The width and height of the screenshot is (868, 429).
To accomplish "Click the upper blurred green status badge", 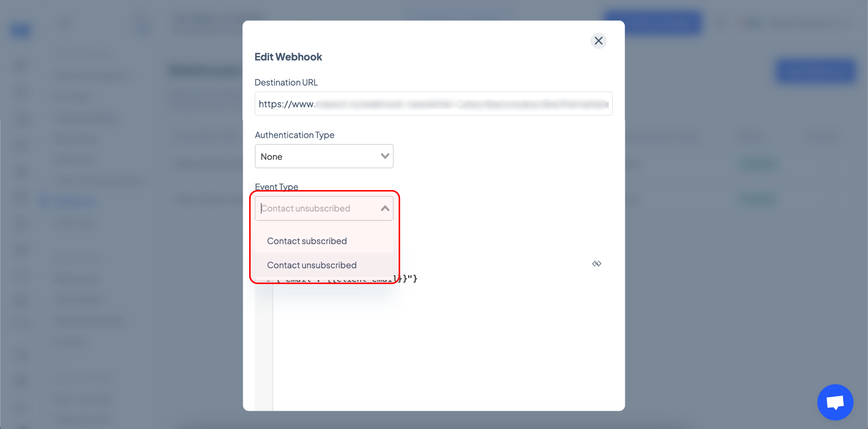I will pos(758,164).
